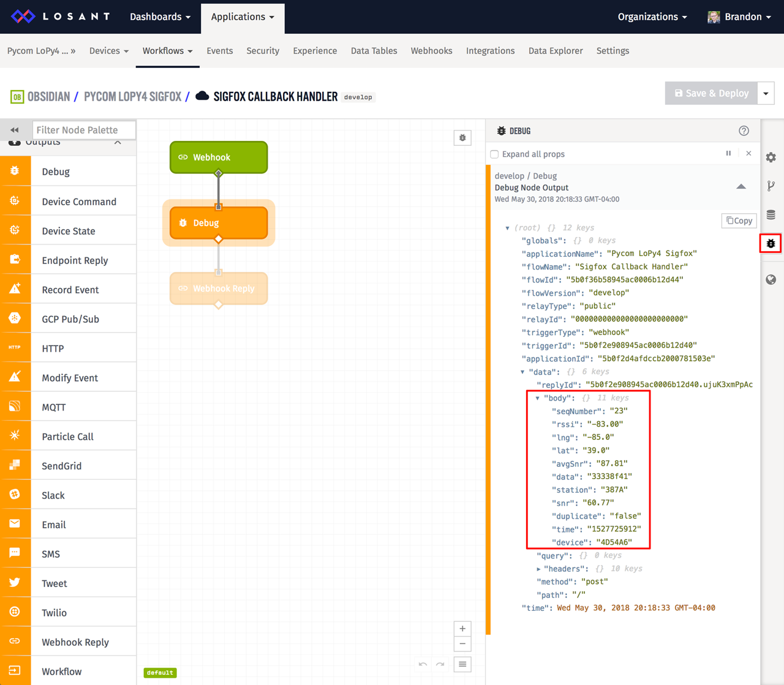Zoom in on the workflow canvas
This screenshot has width=784, height=685.
[x=462, y=629]
